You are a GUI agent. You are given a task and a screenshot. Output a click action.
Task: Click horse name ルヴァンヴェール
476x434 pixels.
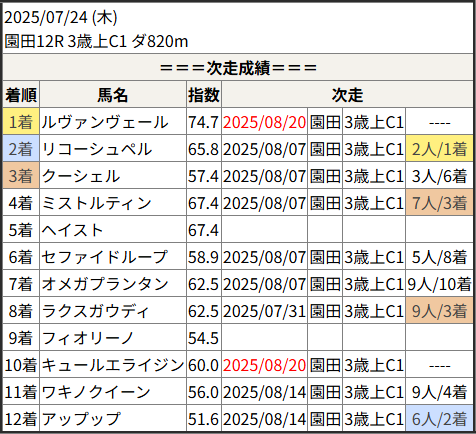tap(105, 122)
